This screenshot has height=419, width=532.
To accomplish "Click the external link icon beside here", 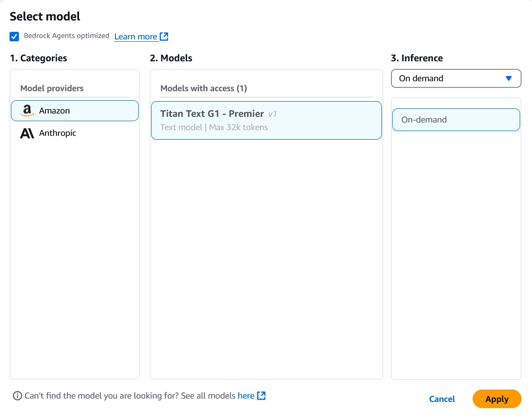I will pyautogui.click(x=261, y=395).
